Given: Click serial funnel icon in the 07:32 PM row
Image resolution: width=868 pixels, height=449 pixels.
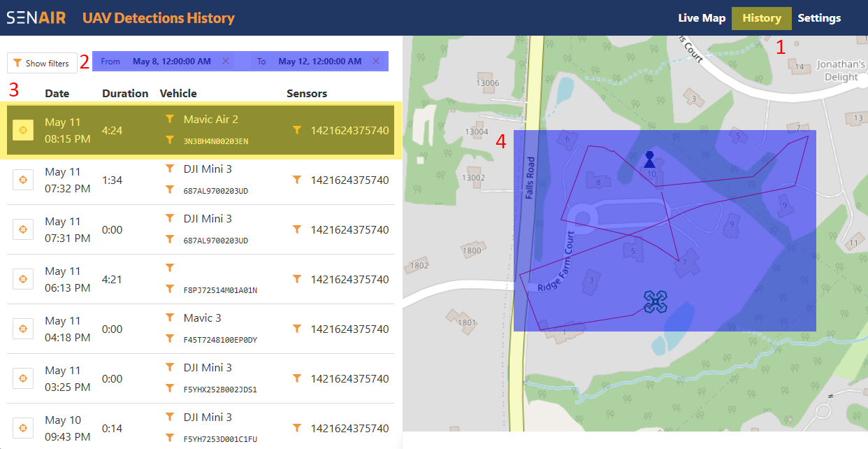Looking at the screenshot, I should tap(170, 190).
